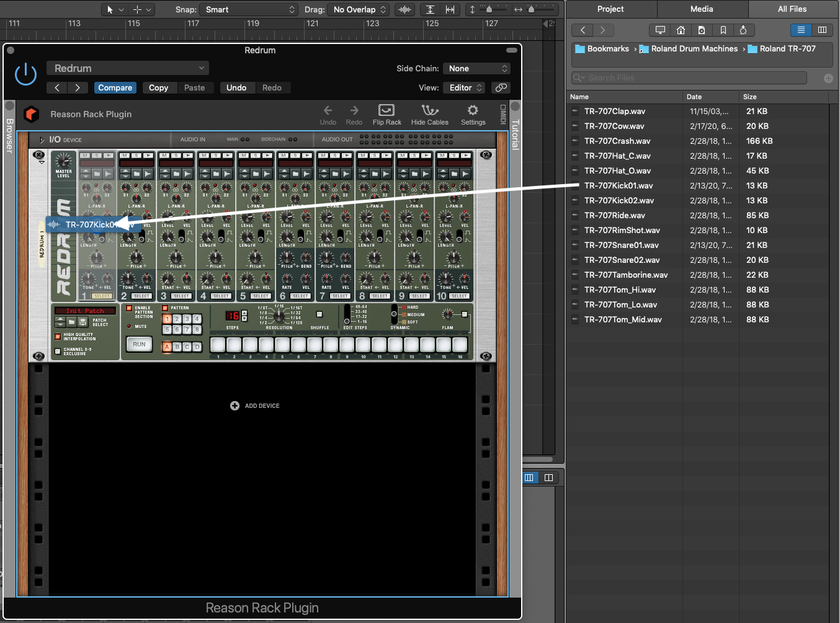This screenshot has width=840, height=623.
Task: Toggle Channel 8-9 Exclusive
Action: click(58, 351)
